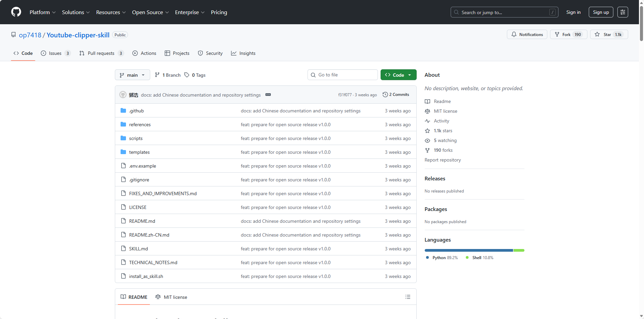Click the GitHub logo icon
Screen dimensions: 644x319
pos(16,12)
